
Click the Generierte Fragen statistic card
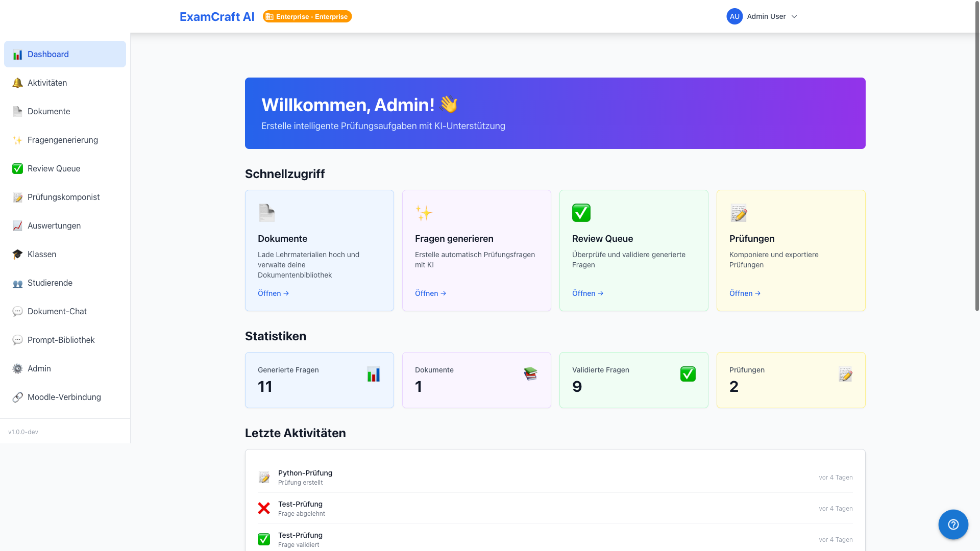[x=320, y=380]
